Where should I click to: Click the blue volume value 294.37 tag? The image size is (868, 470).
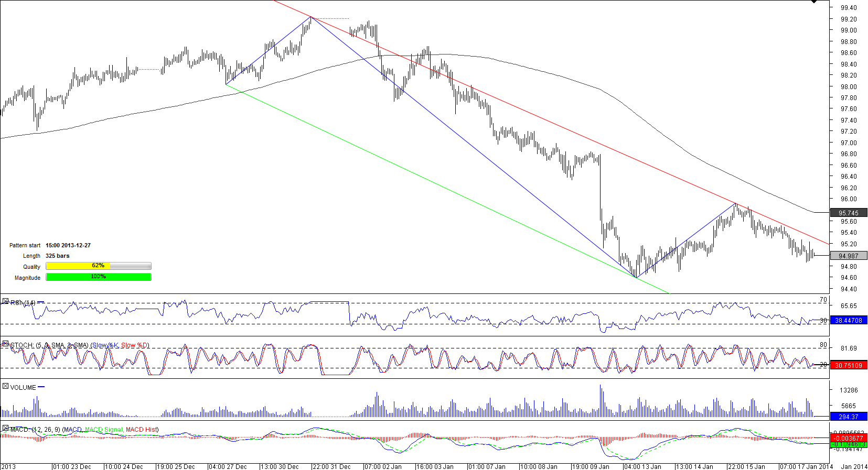(x=848, y=417)
